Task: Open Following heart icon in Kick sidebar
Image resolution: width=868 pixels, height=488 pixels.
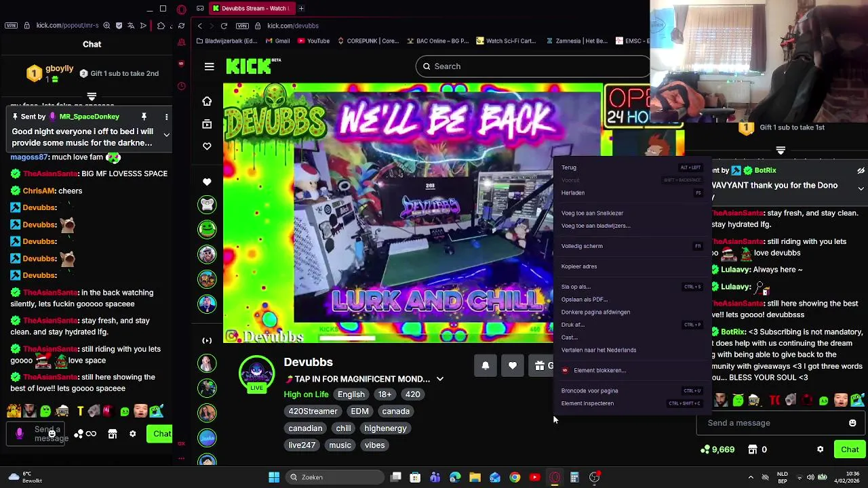Action: click(207, 146)
